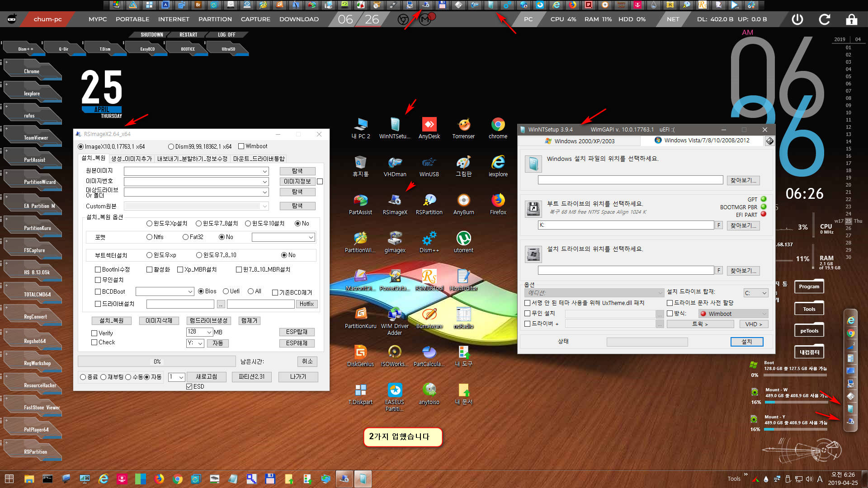This screenshot has height=488, width=868.
Task: Select Ntfs format radio button
Action: 149,237
